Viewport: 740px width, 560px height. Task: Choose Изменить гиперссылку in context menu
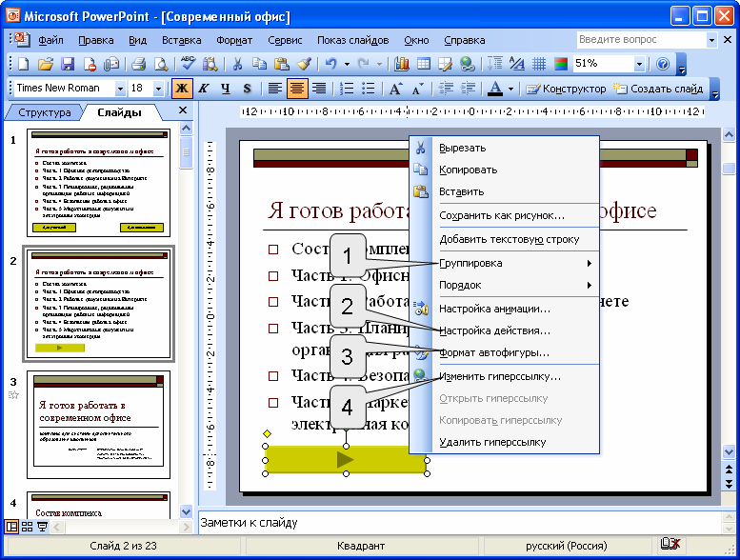(x=505, y=376)
